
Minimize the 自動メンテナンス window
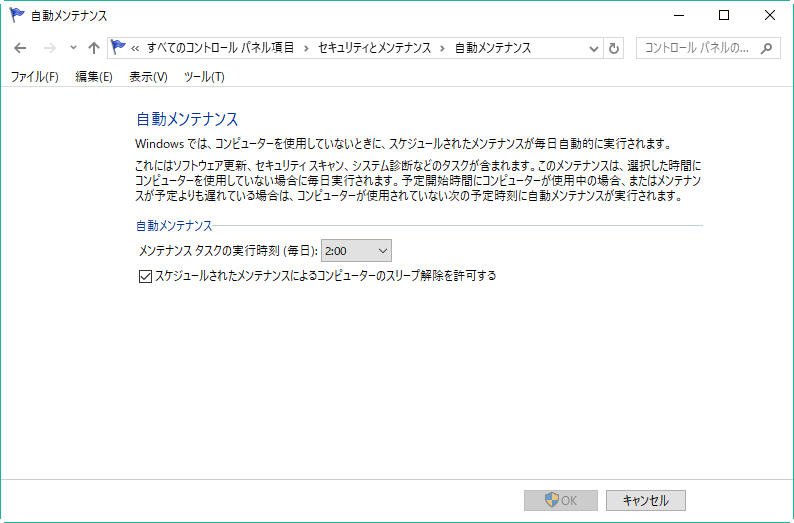tap(679, 16)
